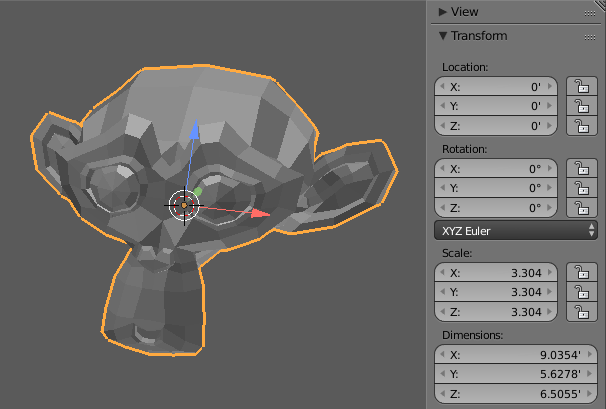Image resolution: width=606 pixels, height=409 pixels.
Task: Decrease Dimensions Y with left arrow
Action: click(x=443, y=374)
